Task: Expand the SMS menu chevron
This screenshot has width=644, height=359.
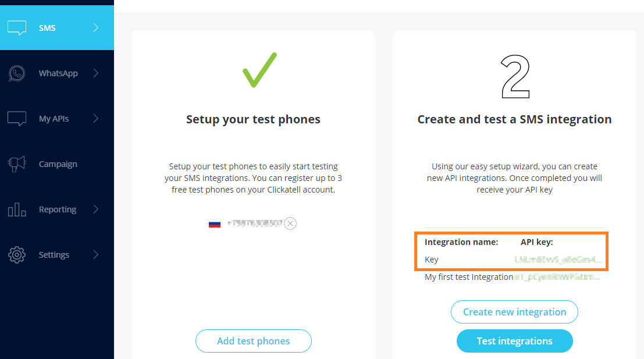Action: tap(96, 28)
